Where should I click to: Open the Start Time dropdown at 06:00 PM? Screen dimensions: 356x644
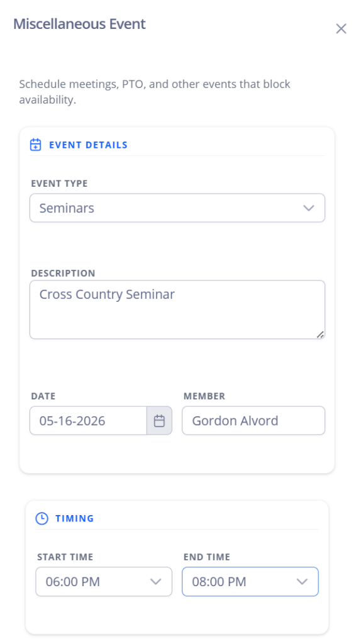click(x=104, y=582)
